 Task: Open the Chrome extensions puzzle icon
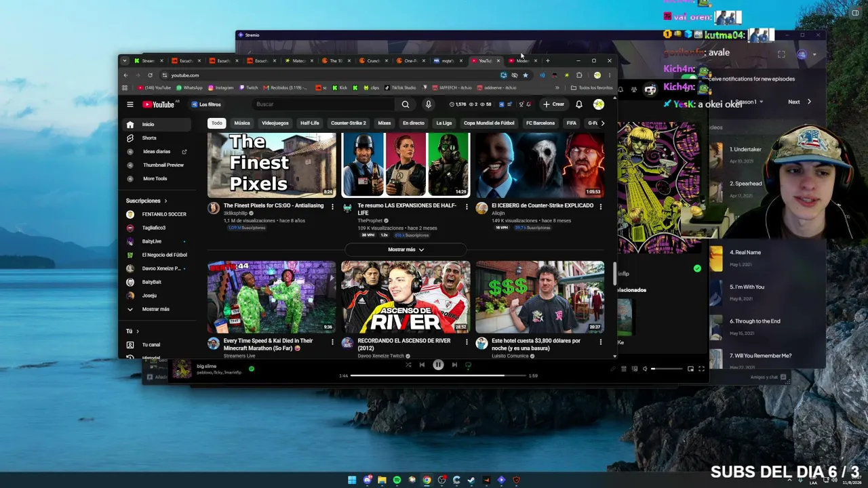click(x=579, y=75)
